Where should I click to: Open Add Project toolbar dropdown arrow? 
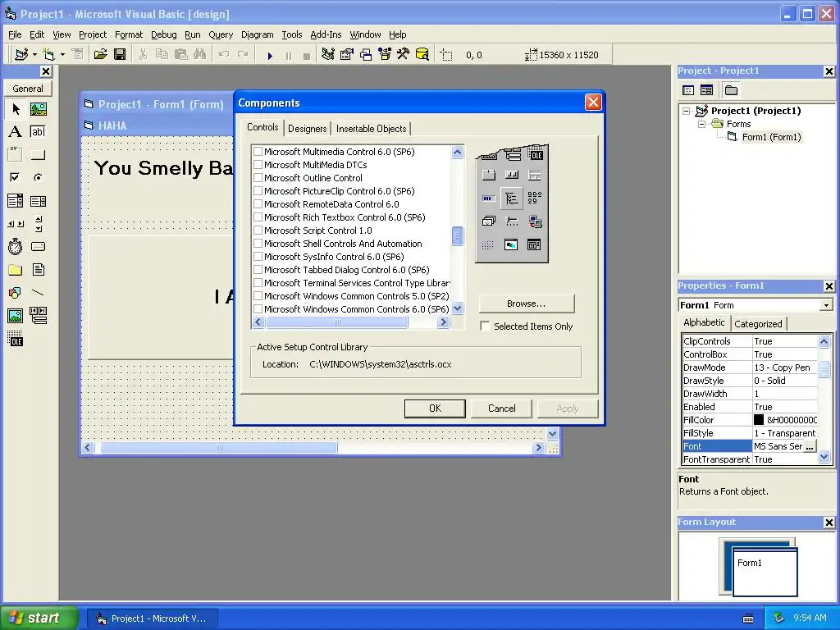pos(34,55)
